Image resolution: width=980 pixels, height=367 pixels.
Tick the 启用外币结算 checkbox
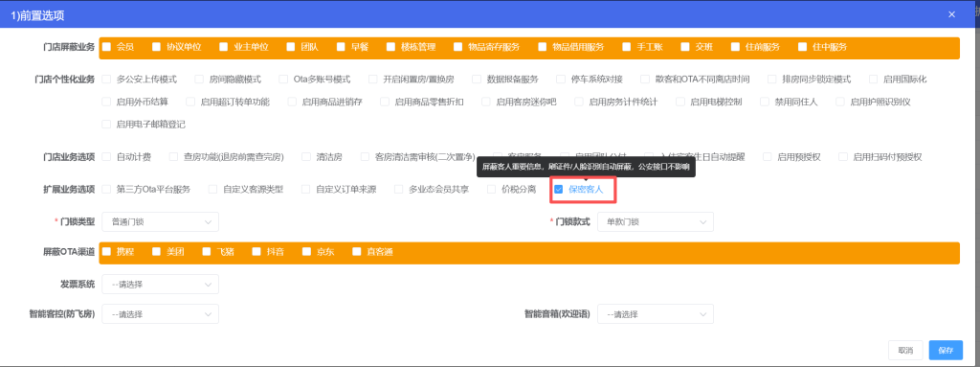[106, 102]
